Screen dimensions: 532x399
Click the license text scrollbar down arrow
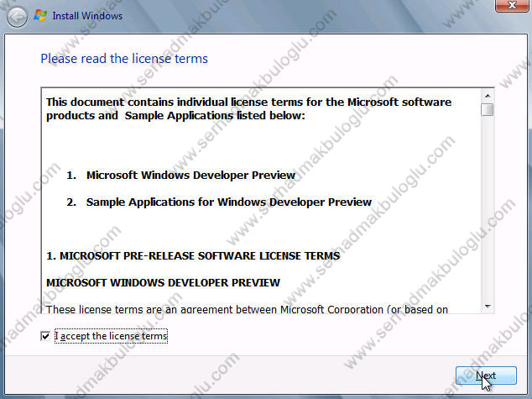click(488, 307)
